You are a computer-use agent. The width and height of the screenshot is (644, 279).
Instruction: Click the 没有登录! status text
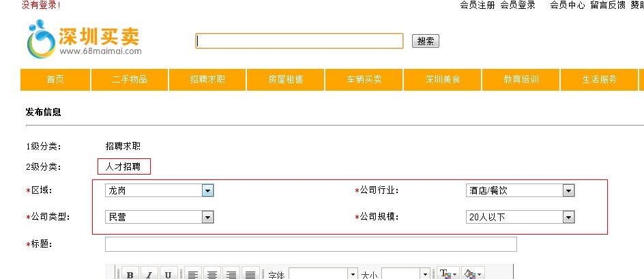41,5
